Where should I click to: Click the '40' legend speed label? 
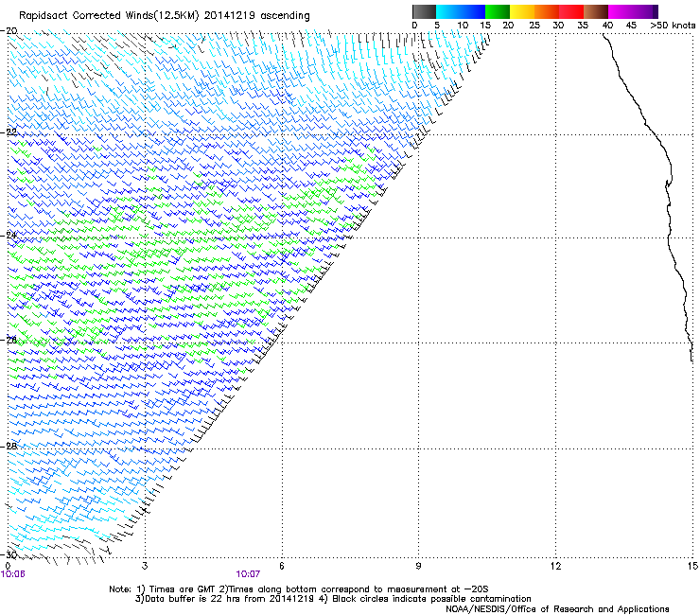click(x=607, y=26)
